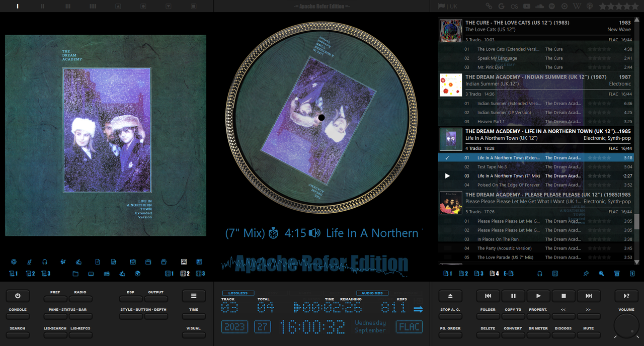Select cover layout 3 tab
644x346 pixels.
pyautogui.click(x=200, y=274)
